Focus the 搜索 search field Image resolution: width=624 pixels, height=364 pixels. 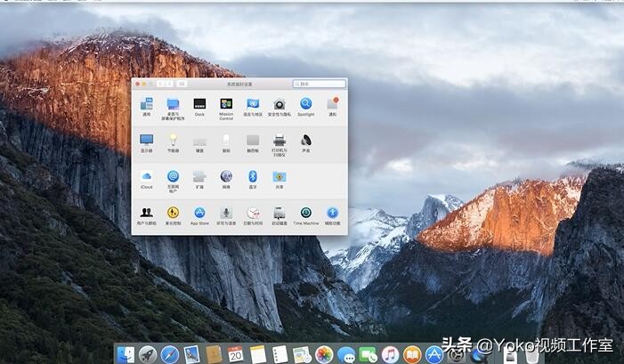(320, 84)
